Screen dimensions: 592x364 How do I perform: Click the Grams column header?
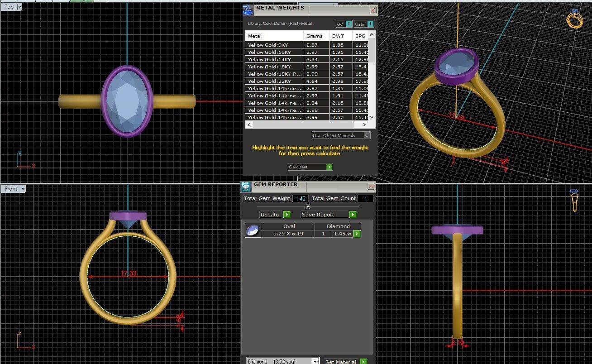316,36
